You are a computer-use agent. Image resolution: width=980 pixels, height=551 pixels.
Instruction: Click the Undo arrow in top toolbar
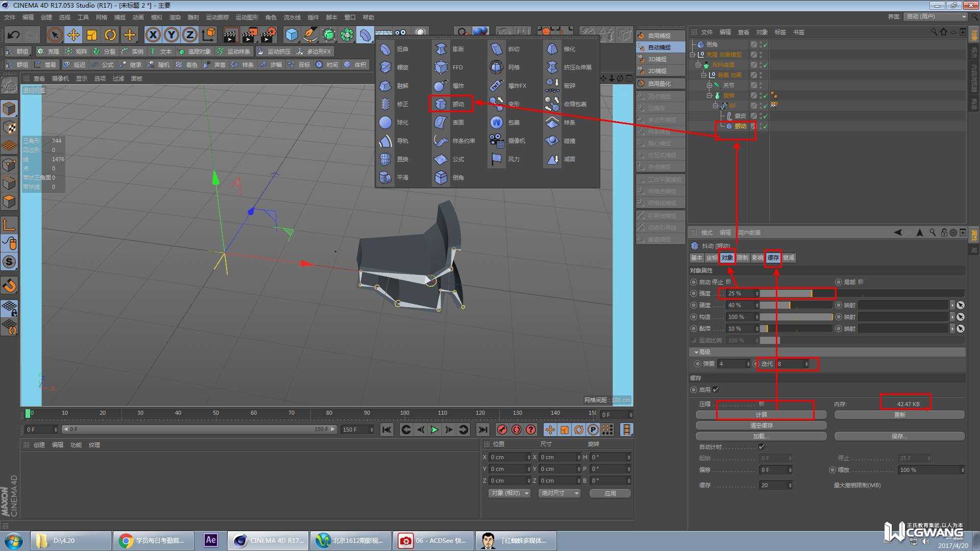pyautogui.click(x=13, y=35)
